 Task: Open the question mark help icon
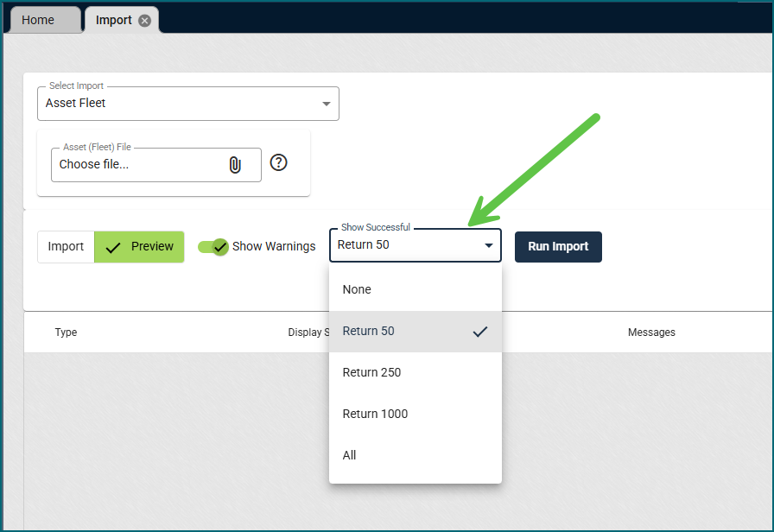point(278,162)
